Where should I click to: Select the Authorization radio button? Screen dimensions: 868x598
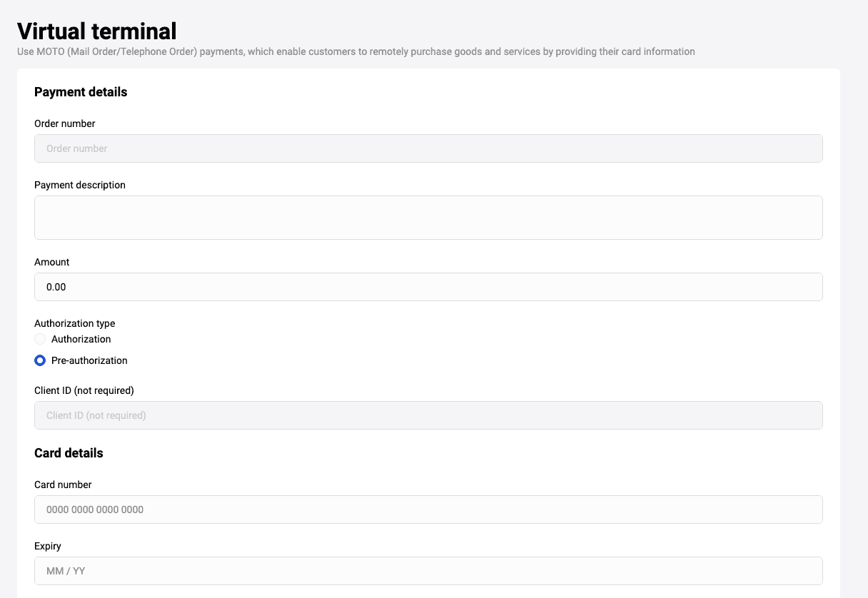(x=40, y=339)
